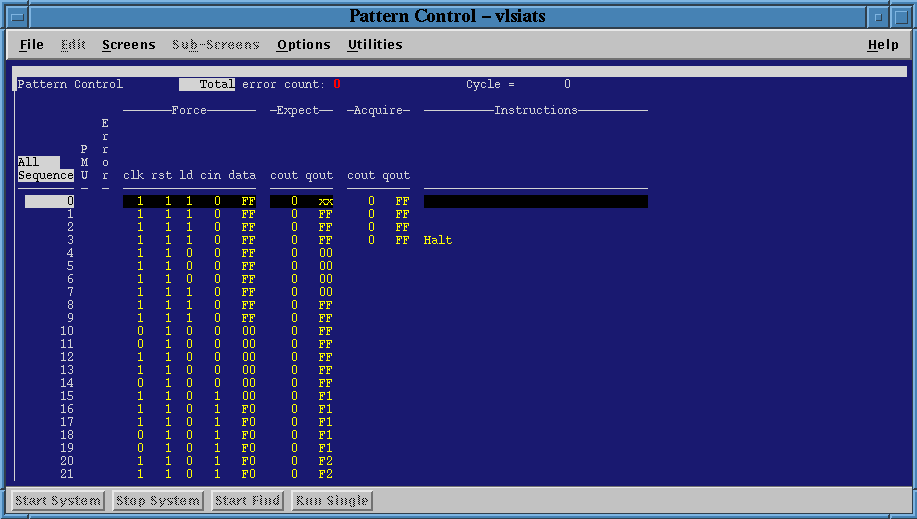Click the Force column group header
This screenshot has height=519, width=917.
[x=189, y=110]
